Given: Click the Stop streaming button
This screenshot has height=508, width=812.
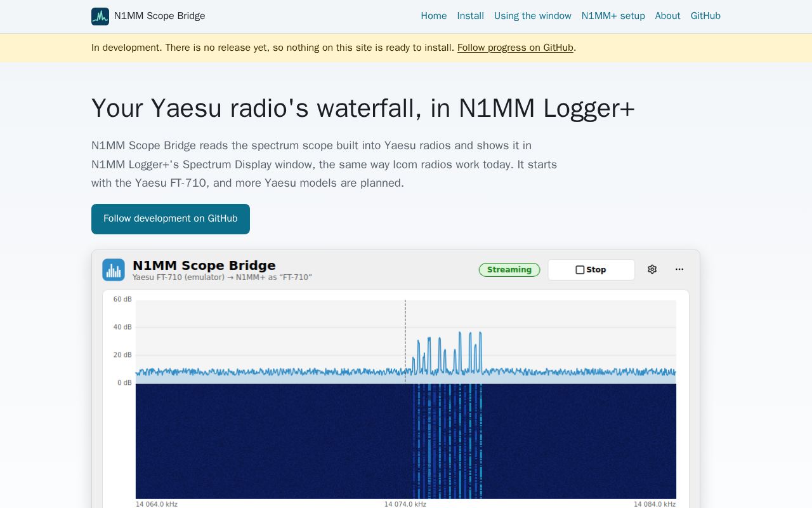Looking at the screenshot, I should [x=591, y=270].
